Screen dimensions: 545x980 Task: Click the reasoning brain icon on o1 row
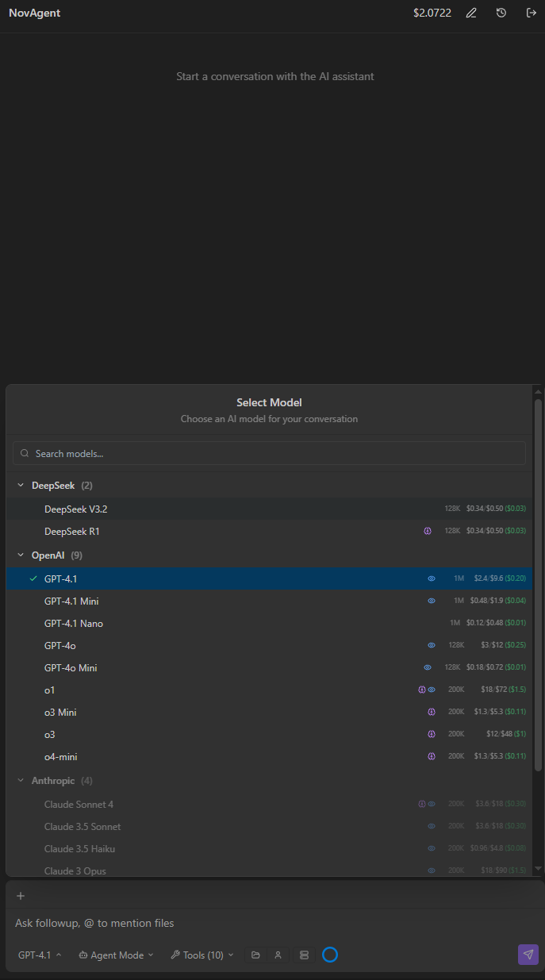tap(422, 690)
